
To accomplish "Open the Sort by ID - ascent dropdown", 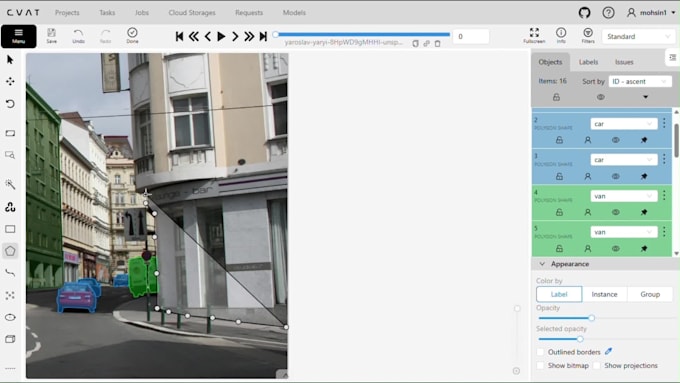I will tap(640, 82).
